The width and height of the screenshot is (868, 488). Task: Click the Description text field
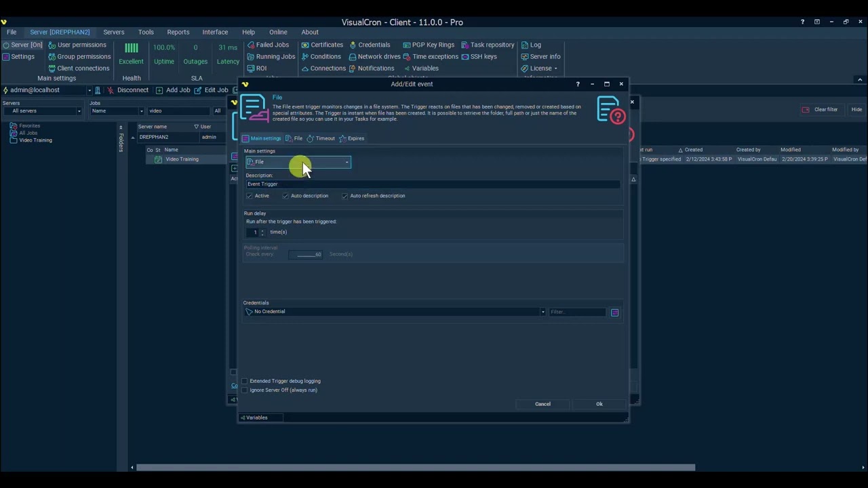click(x=433, y=184)
